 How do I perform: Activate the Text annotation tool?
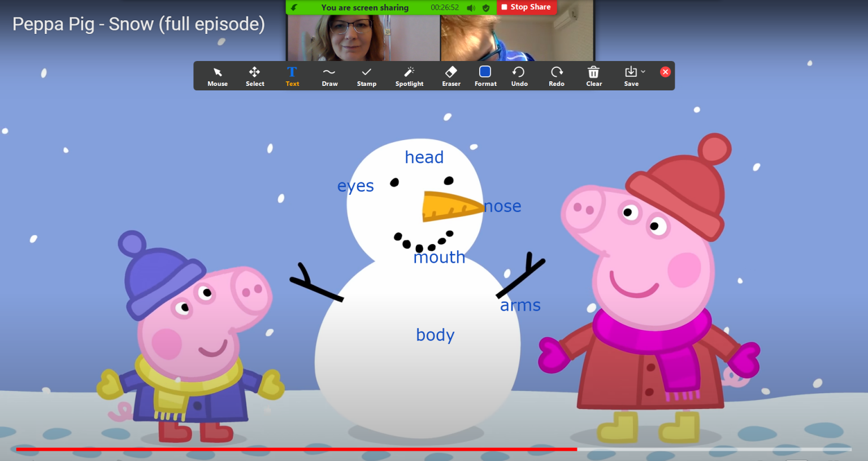click(x=292, y=76)
